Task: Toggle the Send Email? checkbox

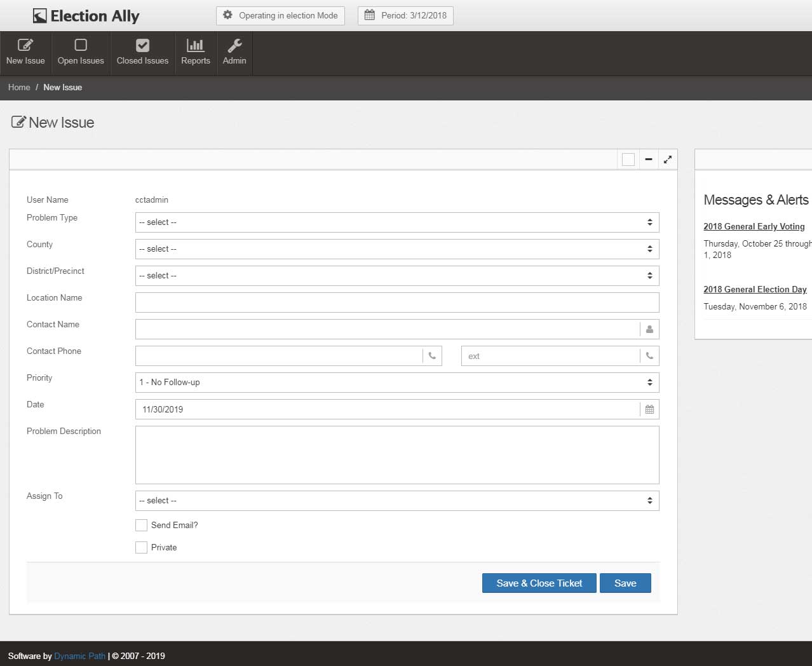Action: 141,526
